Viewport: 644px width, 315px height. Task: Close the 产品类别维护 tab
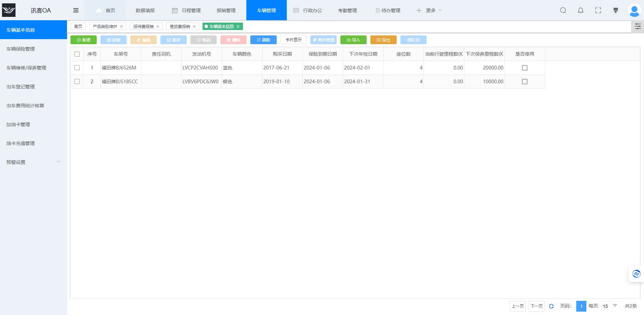[122, 27]
